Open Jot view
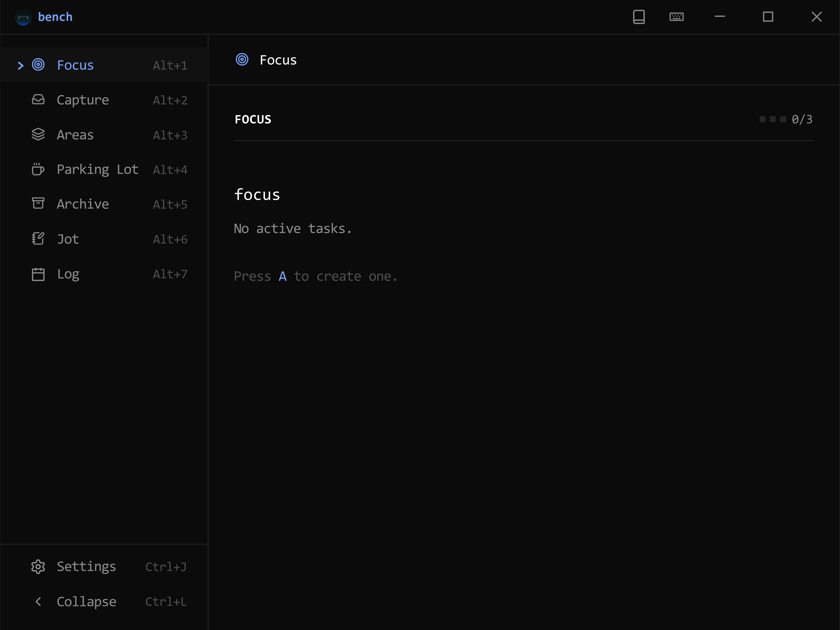 click(104, 239)
